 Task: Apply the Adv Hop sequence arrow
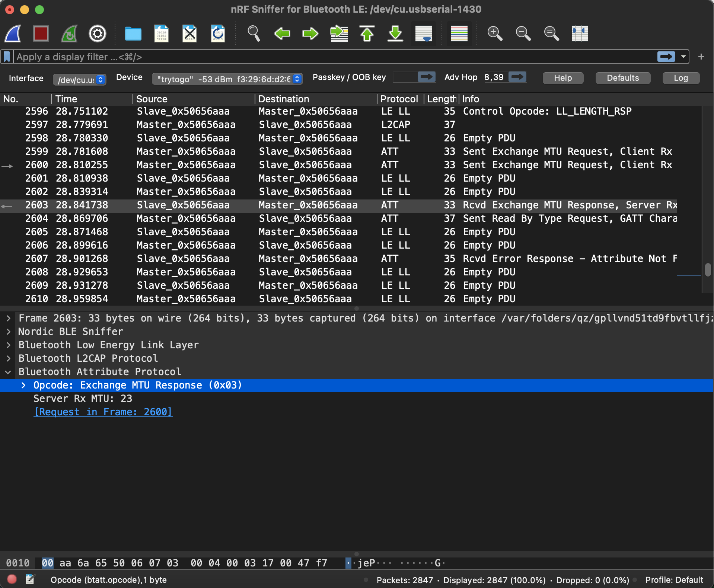point(517,77)
